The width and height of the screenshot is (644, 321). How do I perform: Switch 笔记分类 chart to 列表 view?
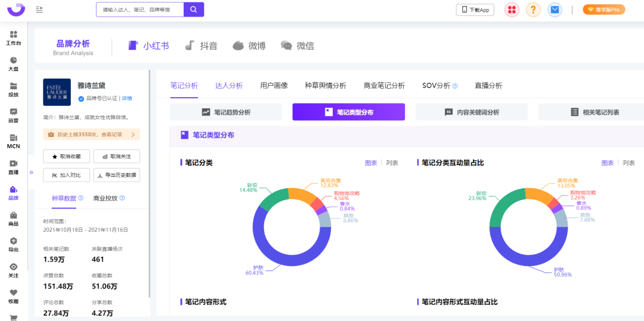(392, 163)
